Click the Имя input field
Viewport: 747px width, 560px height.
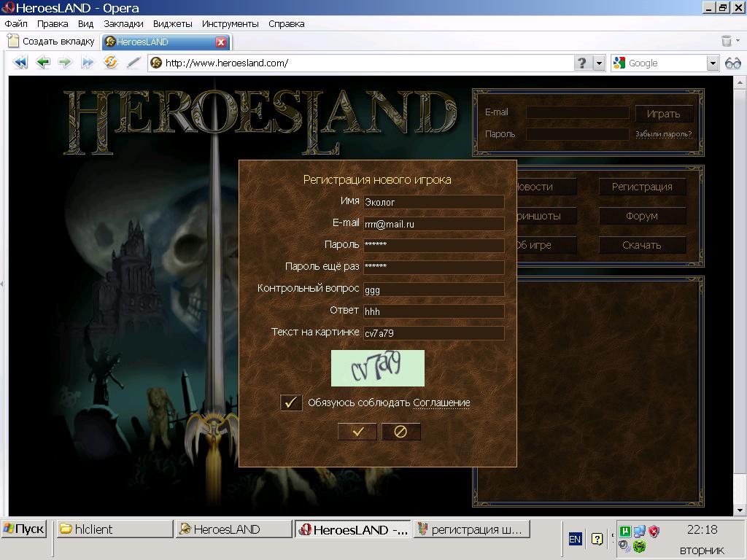433,202
